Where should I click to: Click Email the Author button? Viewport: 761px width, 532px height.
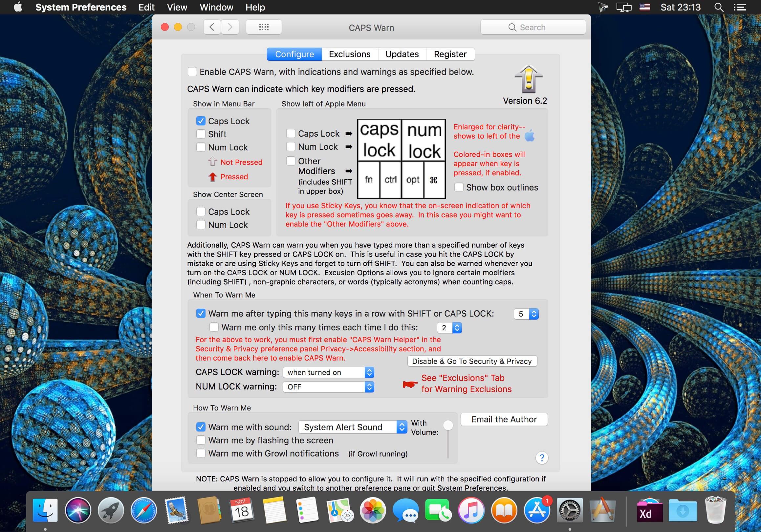pos(504,419)
